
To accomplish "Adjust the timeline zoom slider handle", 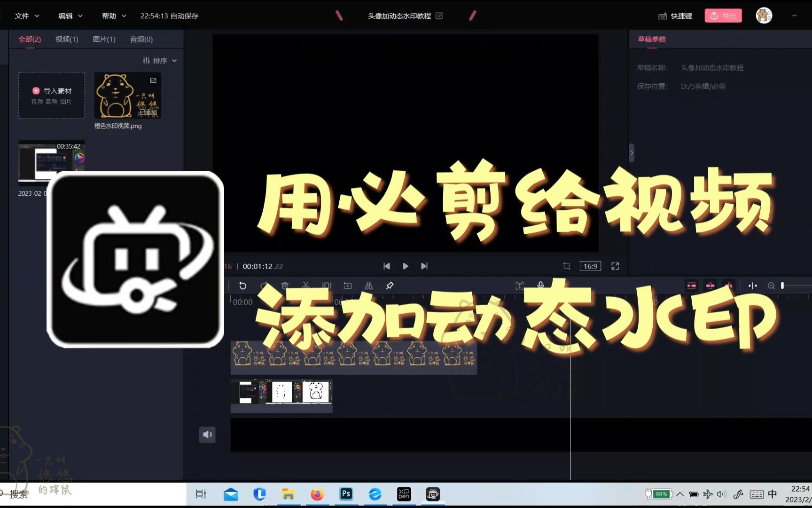I will coord(782,286).
